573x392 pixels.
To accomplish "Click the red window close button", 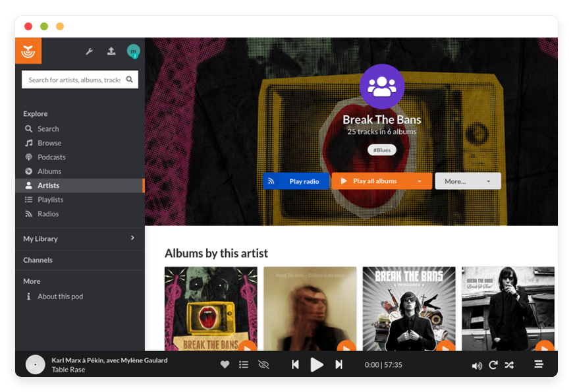I will point(28,26).
